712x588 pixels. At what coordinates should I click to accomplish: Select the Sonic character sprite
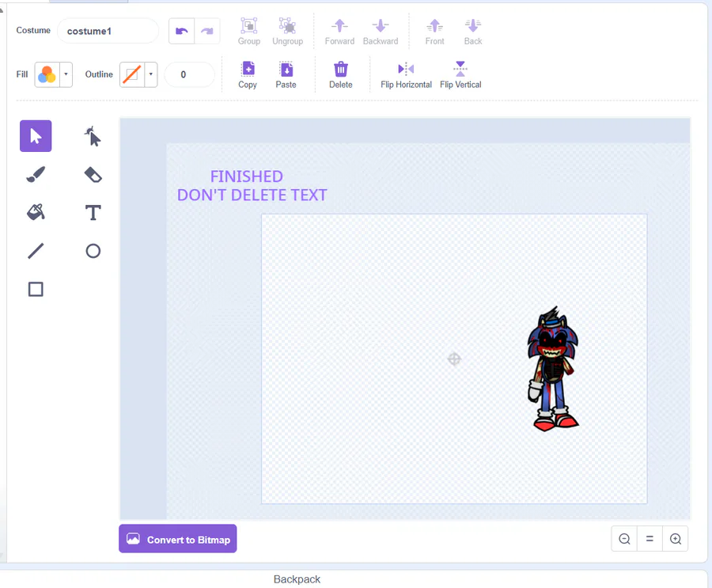[553, 369]
